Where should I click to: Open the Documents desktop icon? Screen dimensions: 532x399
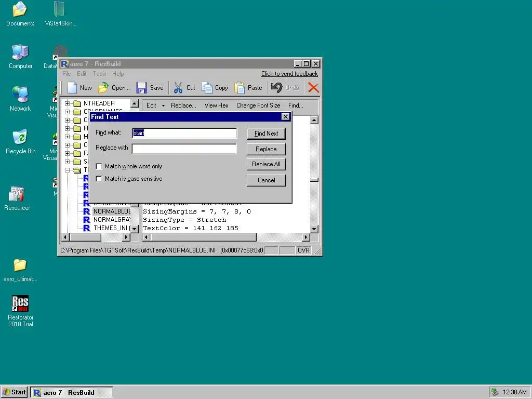pos(20,9)
